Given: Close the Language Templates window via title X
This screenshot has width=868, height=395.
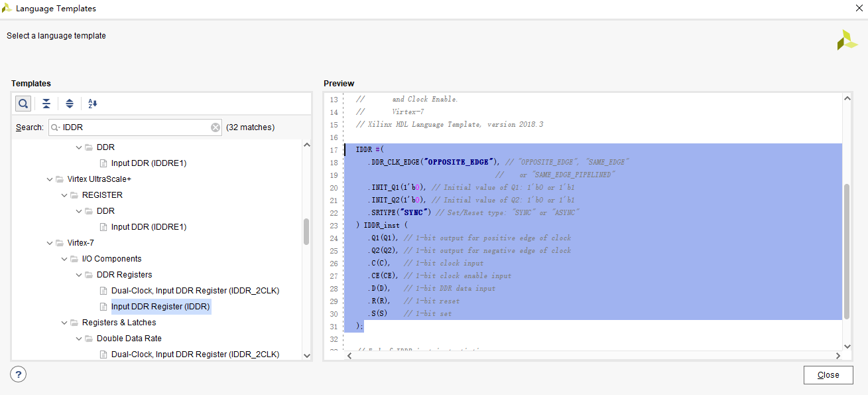Looking at the screenshot, I should (859, 8).
